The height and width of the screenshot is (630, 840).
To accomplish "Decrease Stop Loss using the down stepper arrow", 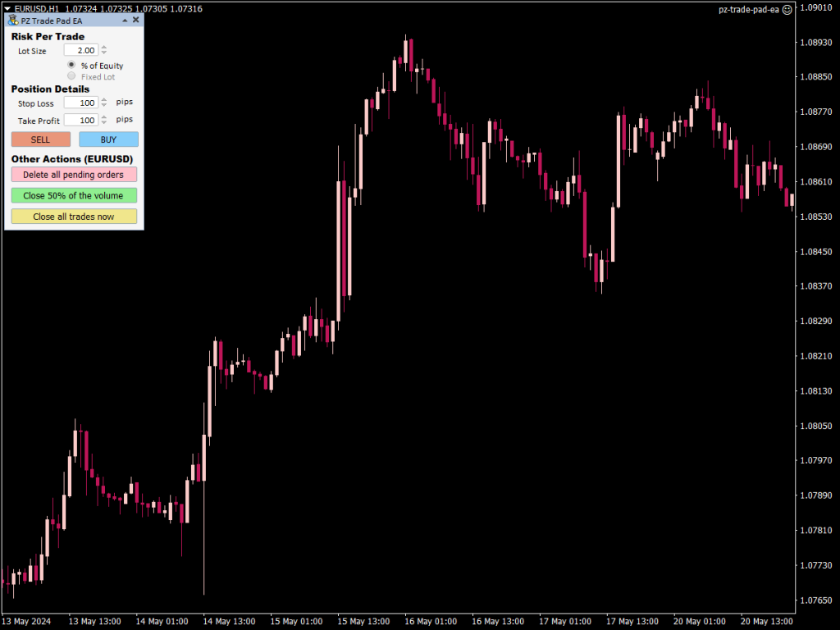I will click(103, 105).
